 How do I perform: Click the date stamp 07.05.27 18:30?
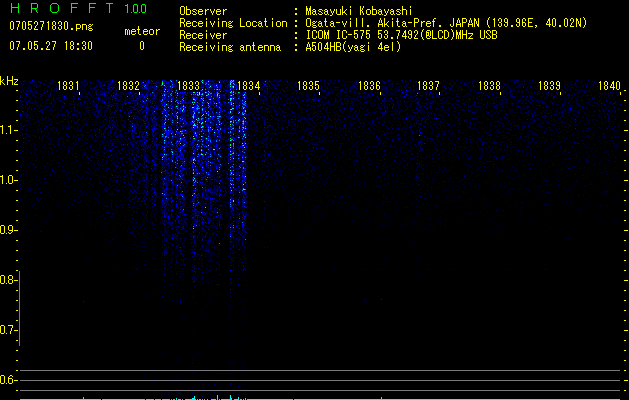[51, 46]
